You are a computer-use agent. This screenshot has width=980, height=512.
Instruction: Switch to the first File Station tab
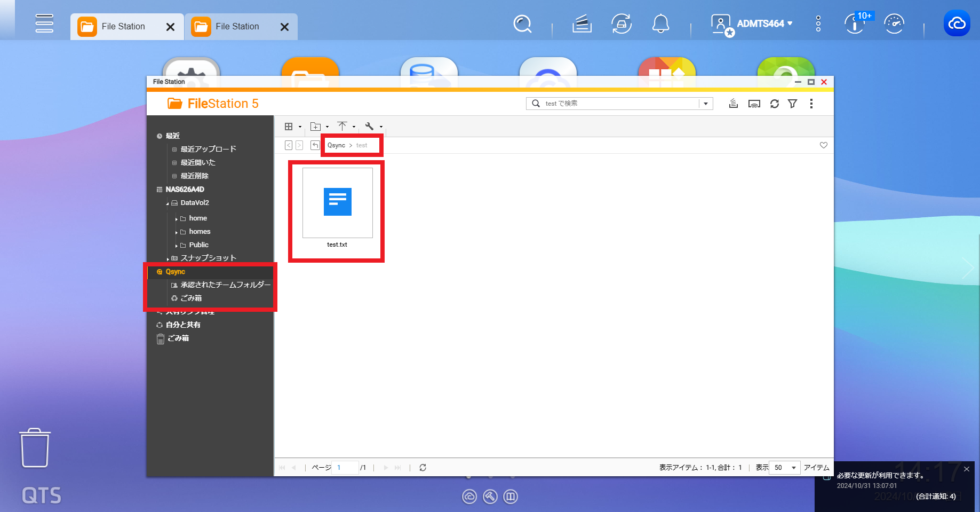tap(123, 26)
